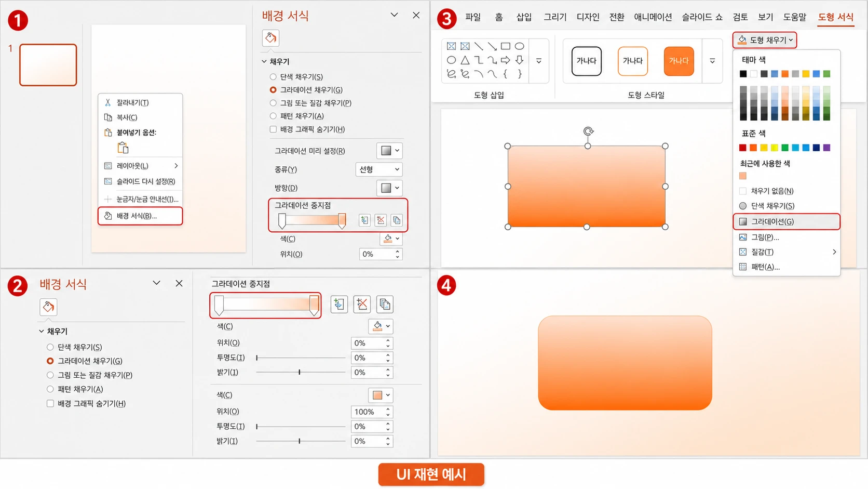Viewport: 868px width, 489px height.
Task: Expand the 도형 스타일 gallery more arrow
Action: point(712,61)
